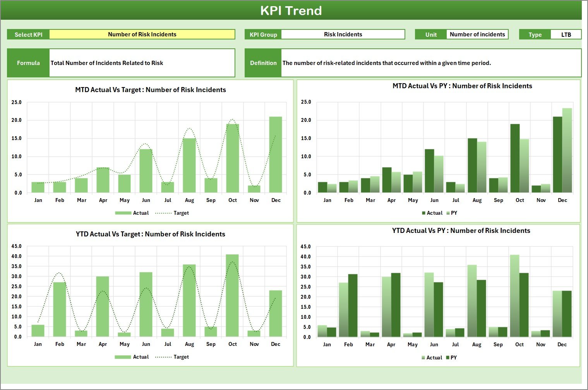Click the KPI Trend header banner
This screenshot has width=588, height=390.
pos(291,10)
